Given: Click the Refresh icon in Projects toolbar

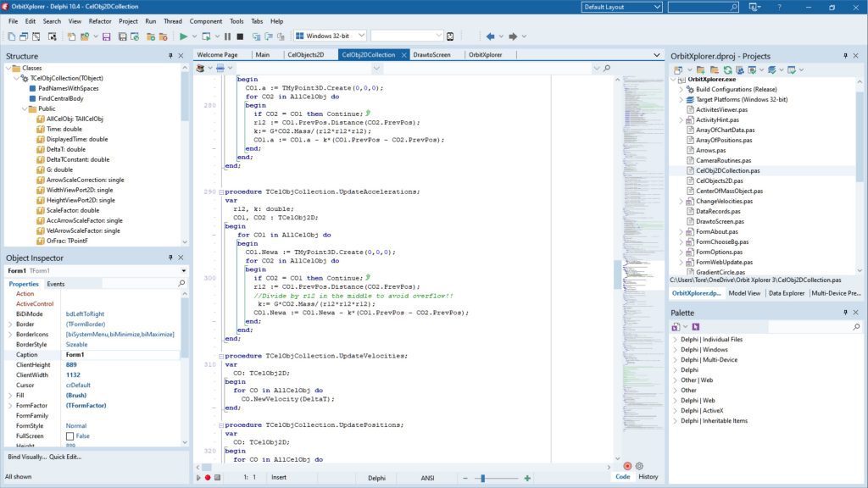Looking at the screenshot, I should (727, 70).
